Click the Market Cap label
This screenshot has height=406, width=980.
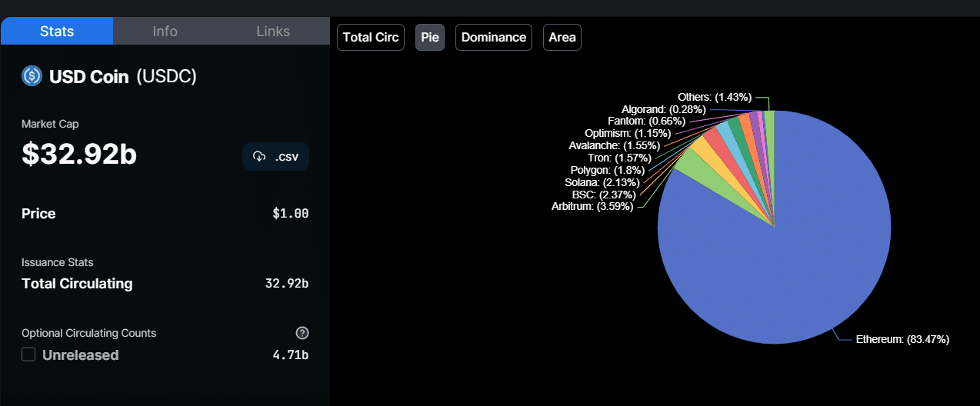50,124
